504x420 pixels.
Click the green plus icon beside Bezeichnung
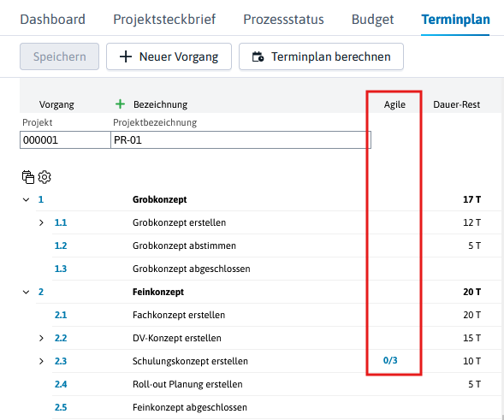[120, 104]
